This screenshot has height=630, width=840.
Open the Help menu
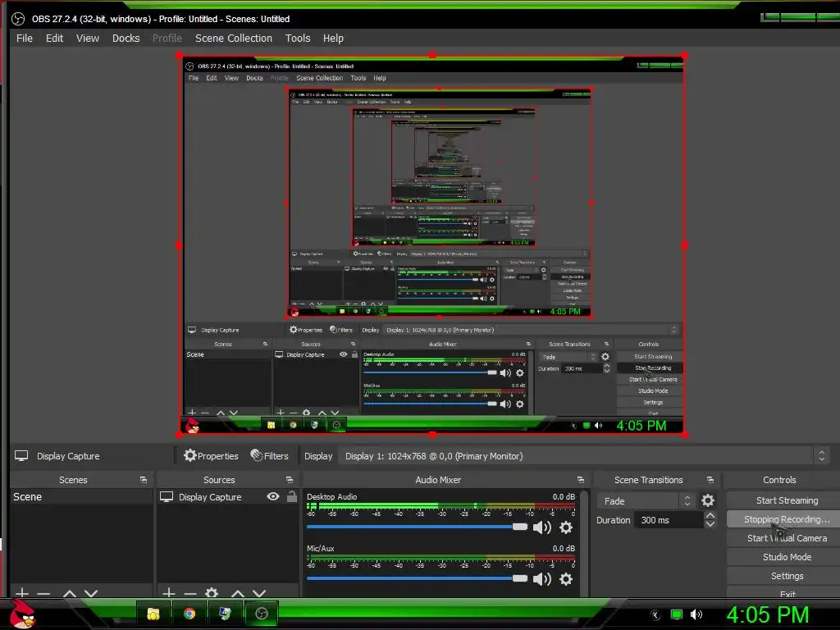point(333,38)
